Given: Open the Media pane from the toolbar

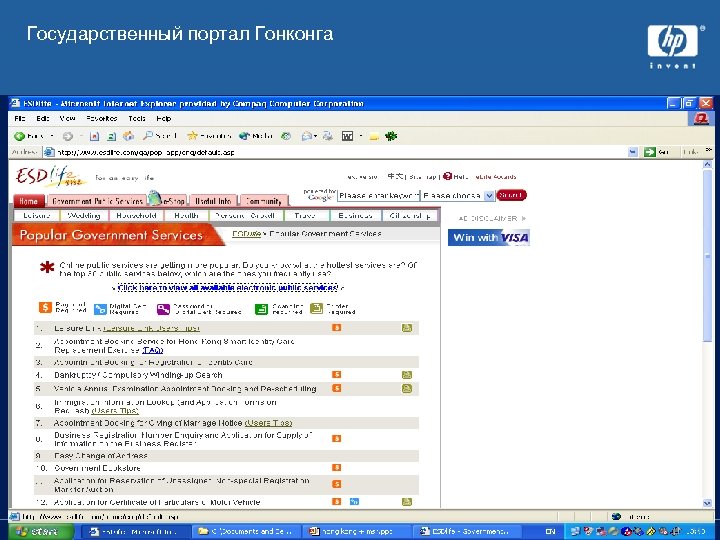Looking at the screenshot, I should coord(256,136).
